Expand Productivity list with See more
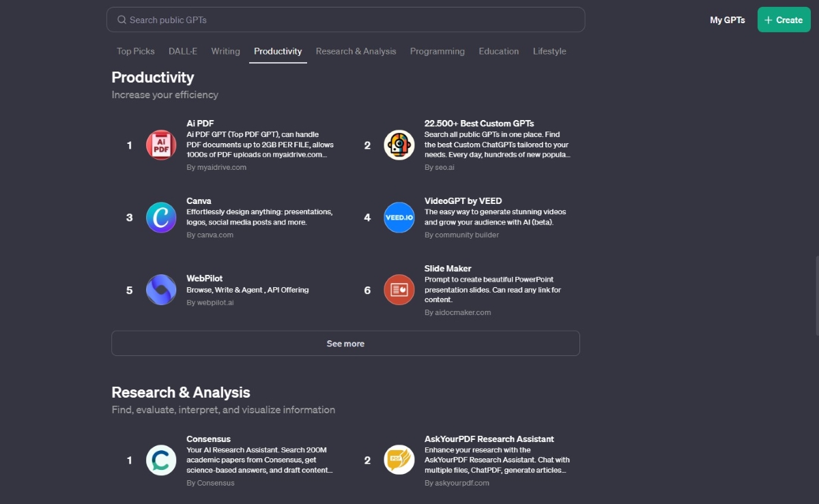The width and height of the screenshot is (819, 504). coord(345,343)
